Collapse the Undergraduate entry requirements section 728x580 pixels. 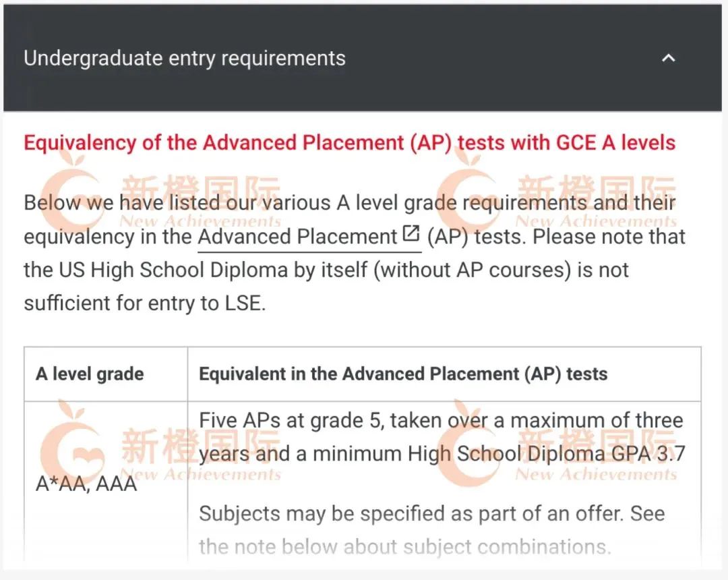(363, 58)
